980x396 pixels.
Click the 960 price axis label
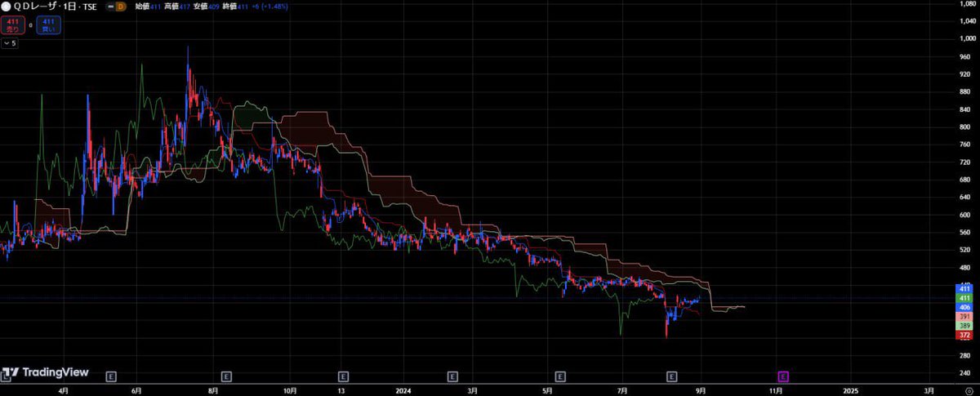pos(966,56)
